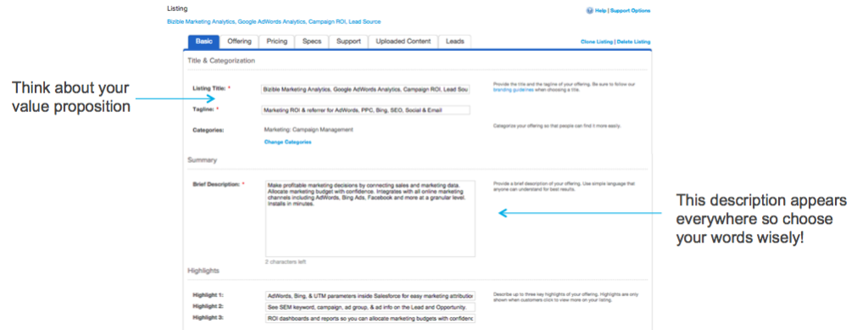Viewport: 868px width, 330px height.
Task: Click the Summary section heading
Action: point(202,160)
